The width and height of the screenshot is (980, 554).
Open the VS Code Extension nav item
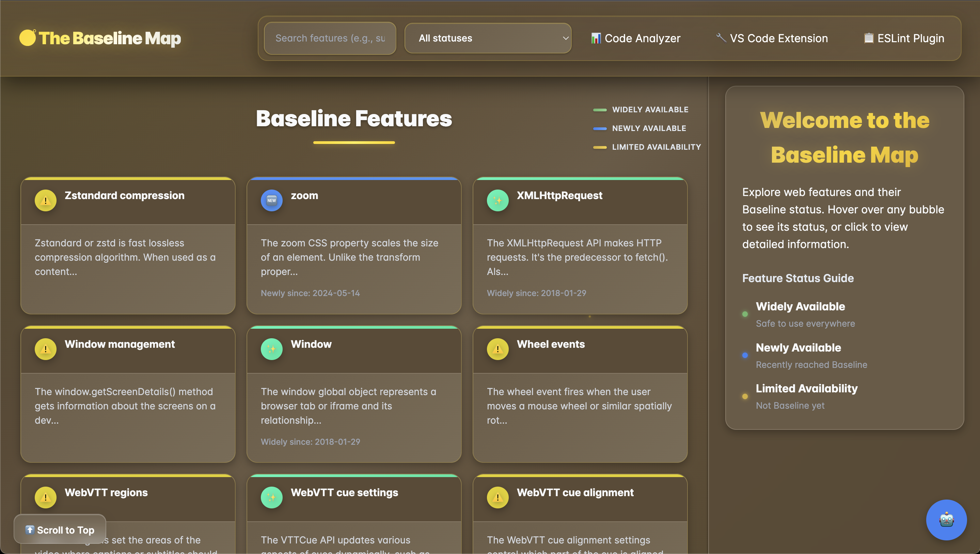click(772, 38)
